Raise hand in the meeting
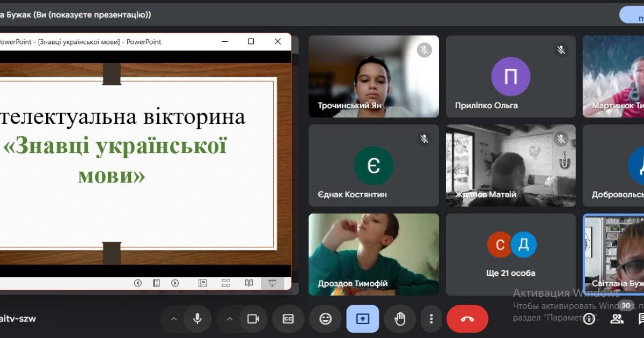The image size is (644, 338). coord(400,319)
